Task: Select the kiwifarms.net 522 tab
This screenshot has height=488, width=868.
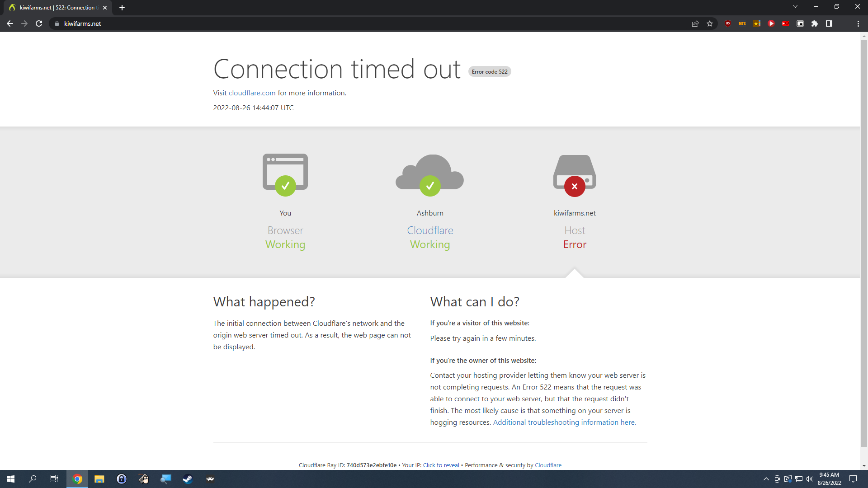Action: coord(57,8)
